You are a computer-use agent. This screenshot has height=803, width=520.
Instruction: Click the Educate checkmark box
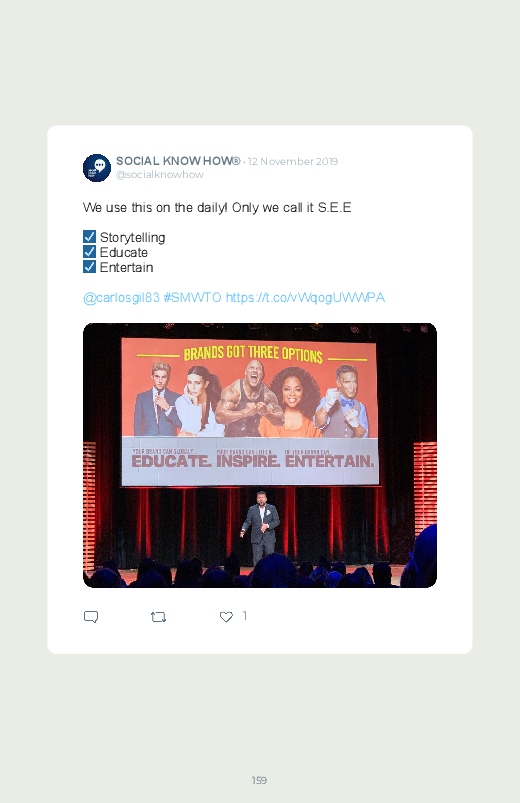pos(89,251)
